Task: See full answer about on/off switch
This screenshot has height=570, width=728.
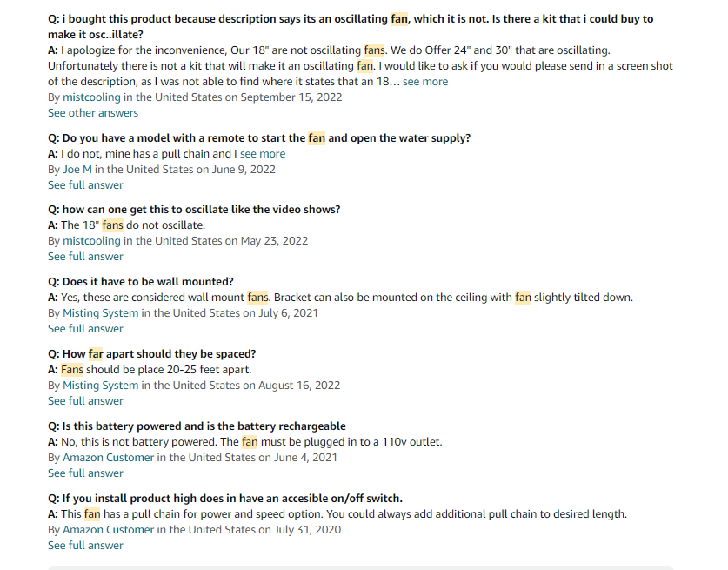Action: point(85,546)
